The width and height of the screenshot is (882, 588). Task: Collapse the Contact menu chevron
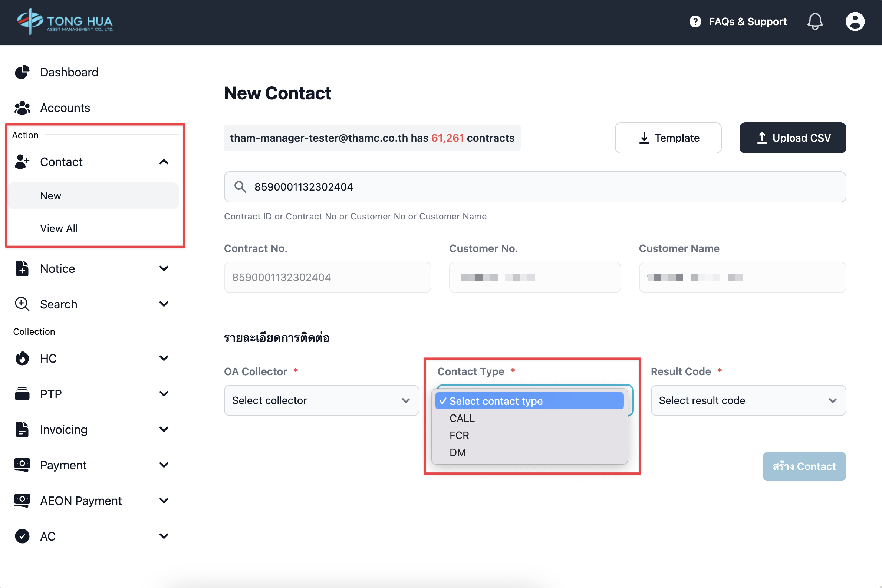pos(164,162)
